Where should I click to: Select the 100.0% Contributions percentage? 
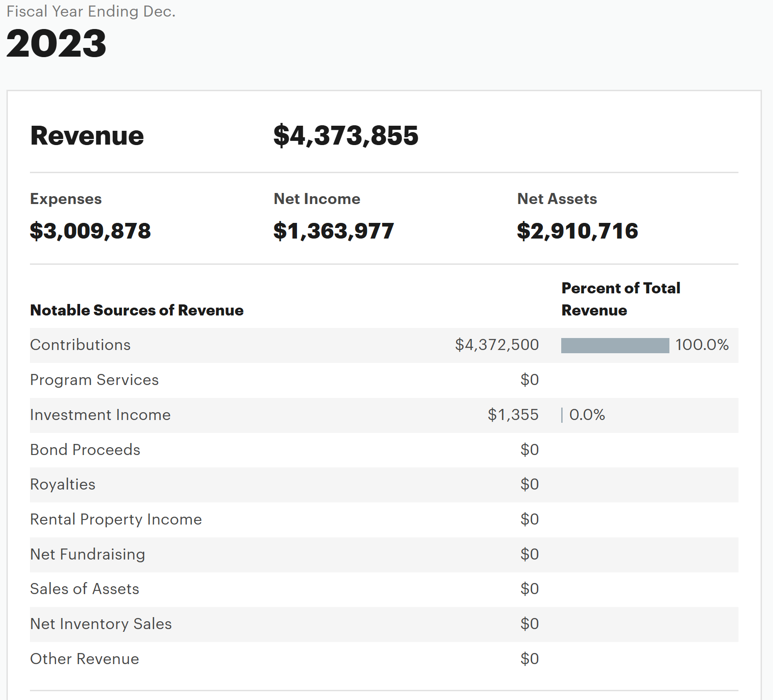702,345
